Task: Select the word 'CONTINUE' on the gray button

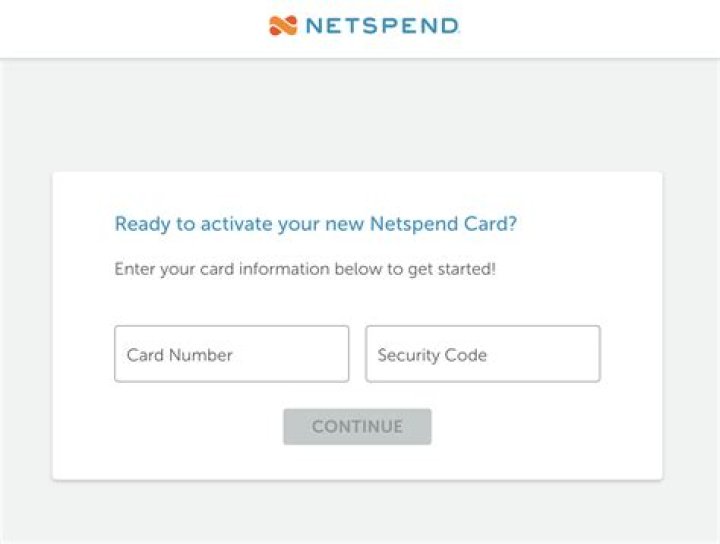Action: [357, 427]
